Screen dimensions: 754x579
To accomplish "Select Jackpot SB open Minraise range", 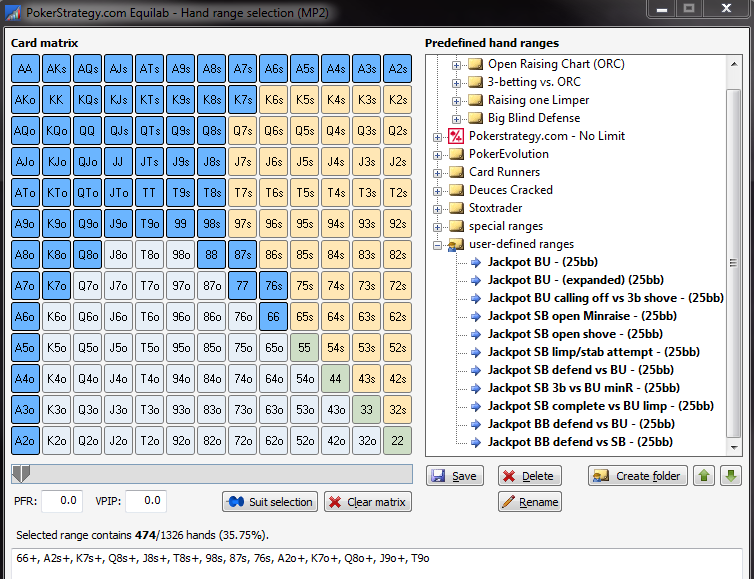I will 582,316.
